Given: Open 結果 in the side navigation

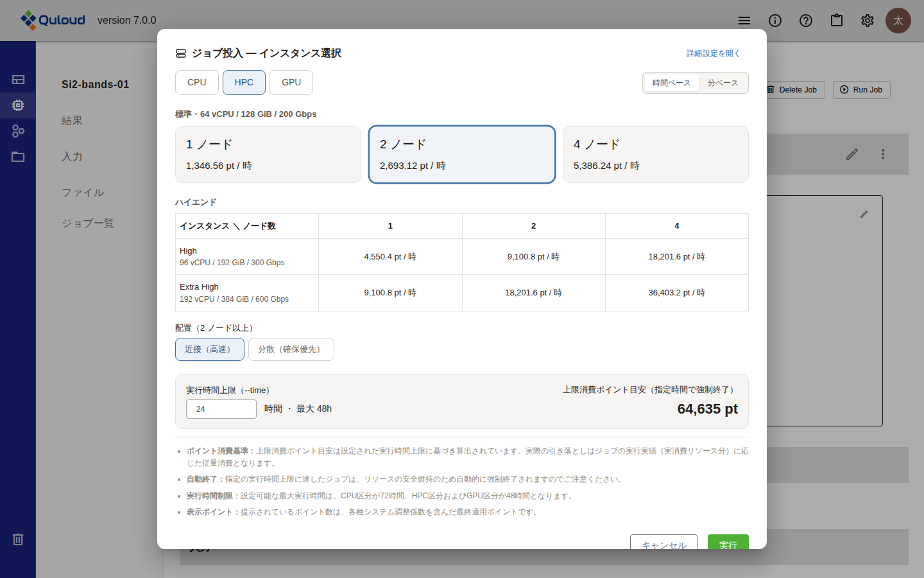Looking at the screenshot, I should (72, 121).
